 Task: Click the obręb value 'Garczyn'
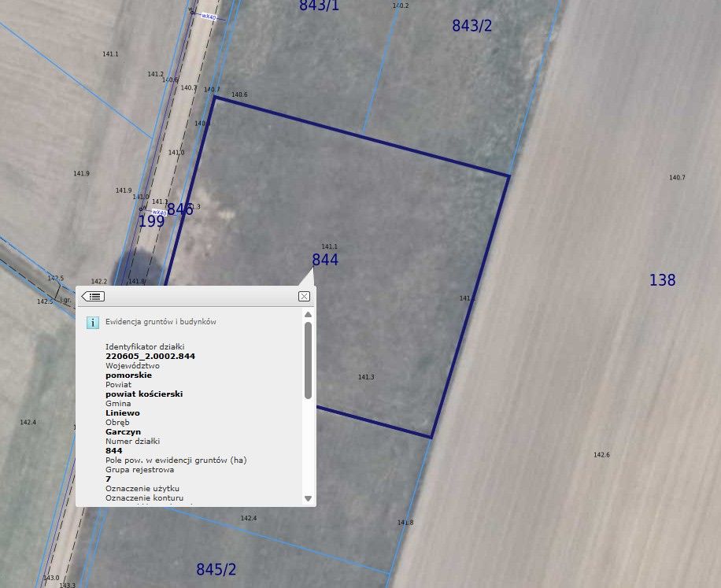pos(124,431)
